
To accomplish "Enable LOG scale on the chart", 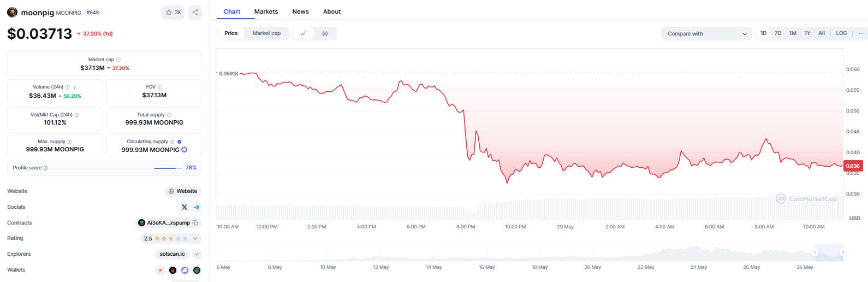I will point(841,33).
